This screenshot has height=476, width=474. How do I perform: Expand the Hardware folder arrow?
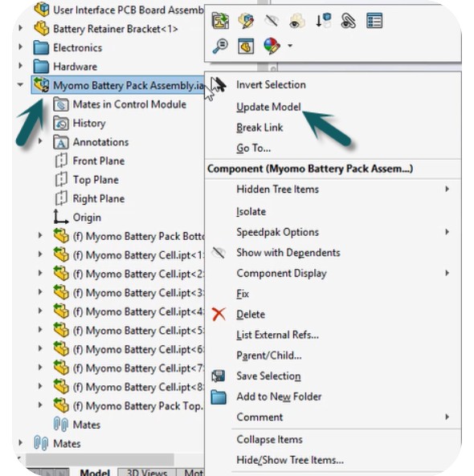pos(20,66)
